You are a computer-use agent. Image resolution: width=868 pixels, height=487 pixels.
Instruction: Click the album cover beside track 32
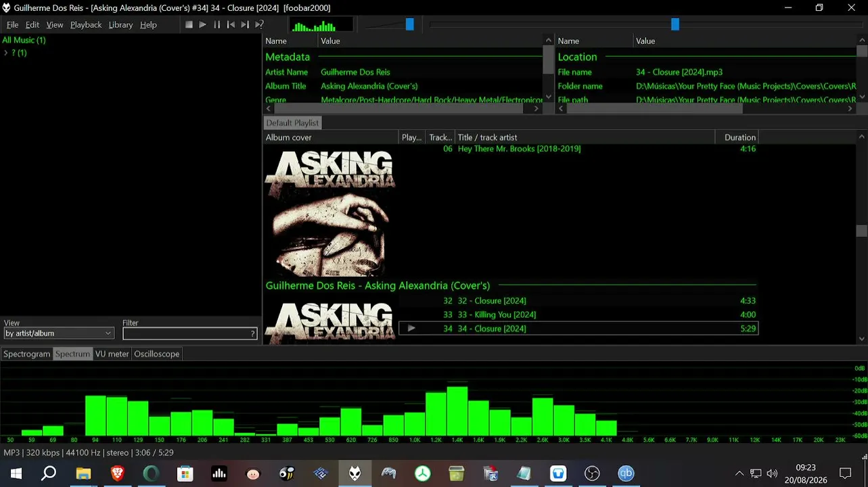point(330,323)
